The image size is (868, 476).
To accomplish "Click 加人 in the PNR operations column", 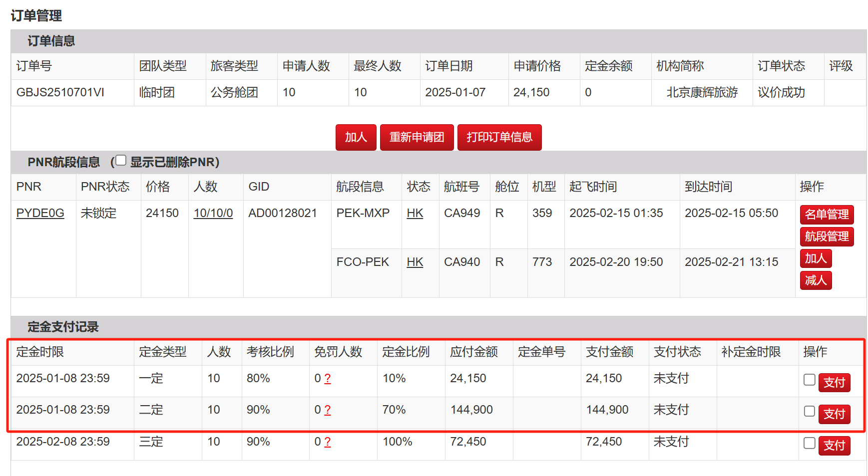I will [x=816, y=258].
